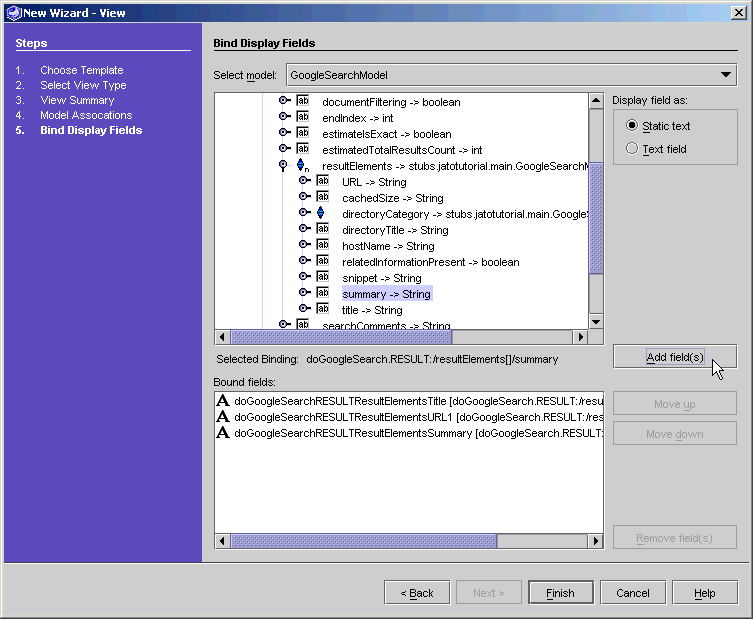Expand the directoryCategory node handle
Viewport: 753px width, 619px height.
point(305,212)
